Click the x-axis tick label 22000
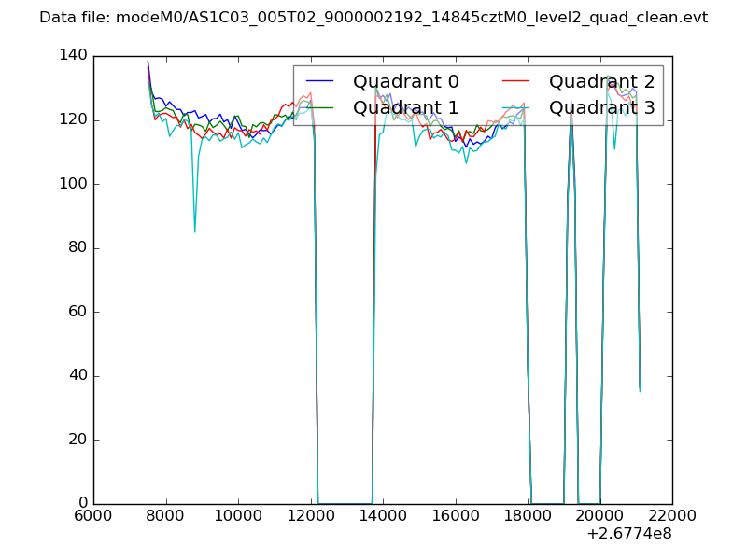The width and height of the screenshot is (747, 560). pos(672,516)
